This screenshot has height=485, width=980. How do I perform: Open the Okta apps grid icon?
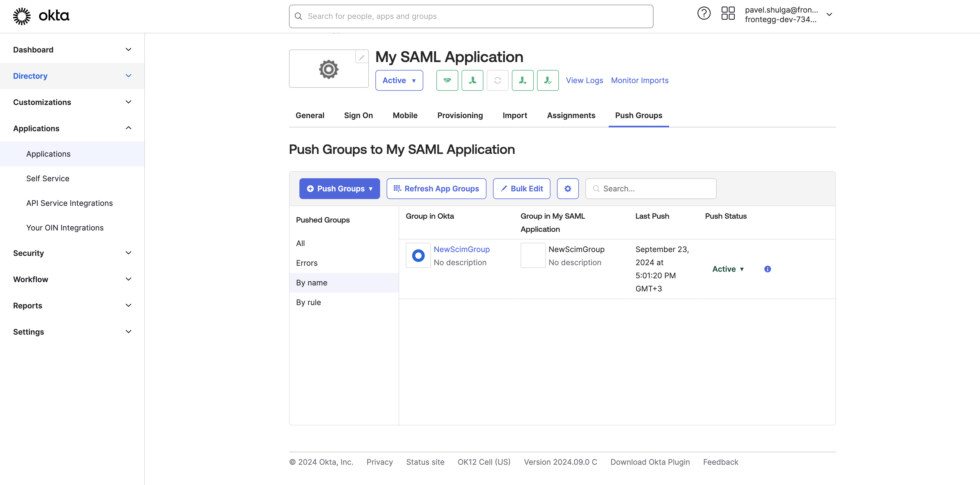(x=728, y=14)
